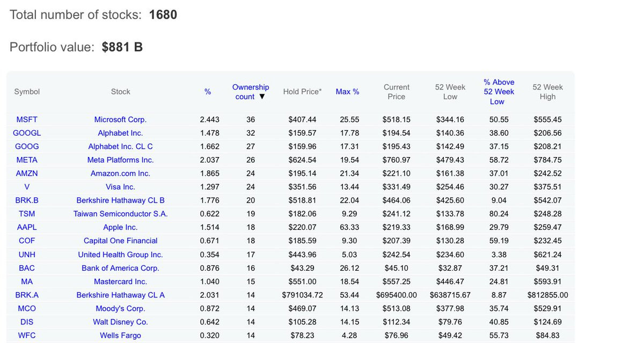Open Berkshire Hathaway CL A link
The width and height of the screenshot is (644, 343).
tap(120, 295)
